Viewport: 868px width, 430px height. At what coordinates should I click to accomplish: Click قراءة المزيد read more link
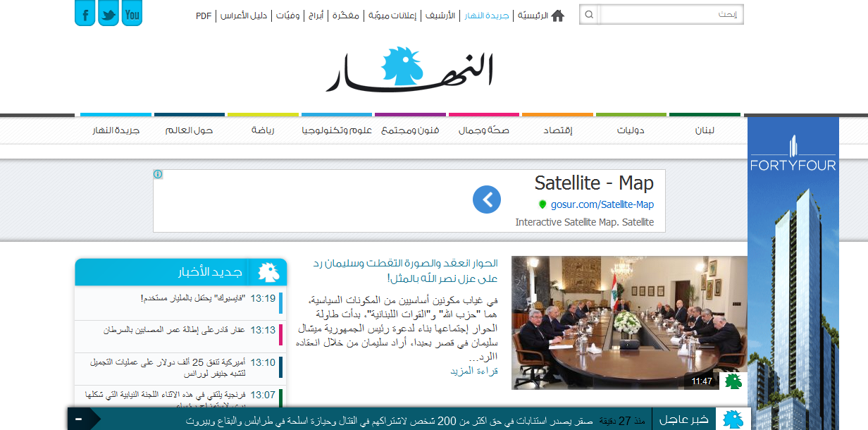(x=474, y=371)
